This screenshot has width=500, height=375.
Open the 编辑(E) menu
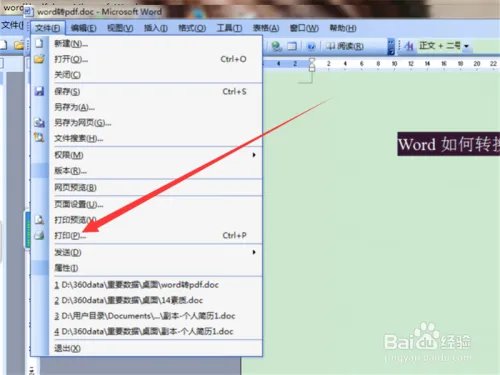pyautogui.click(x=83, y=28)
